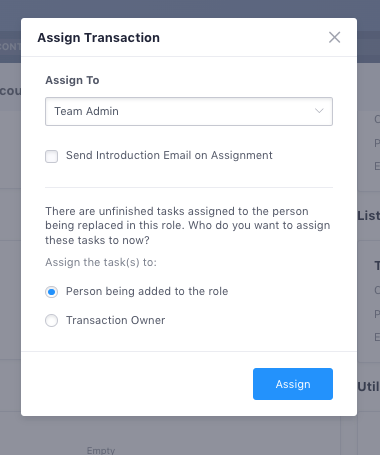
Task: Enable Send Introduction Email on Assignment checkbox
Action: click(x=51, y=156)
